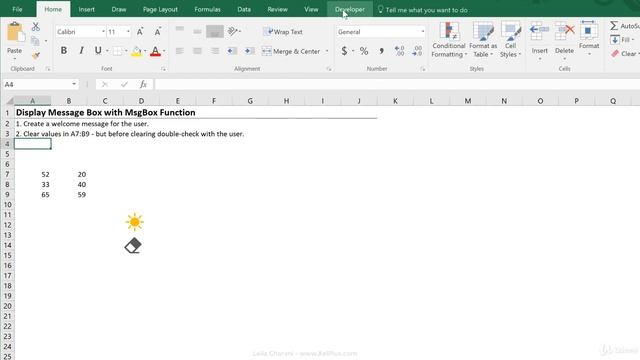Click Decrease Decimal icon
This screenshot has height=360, width=640.
[x=417, y=51]
